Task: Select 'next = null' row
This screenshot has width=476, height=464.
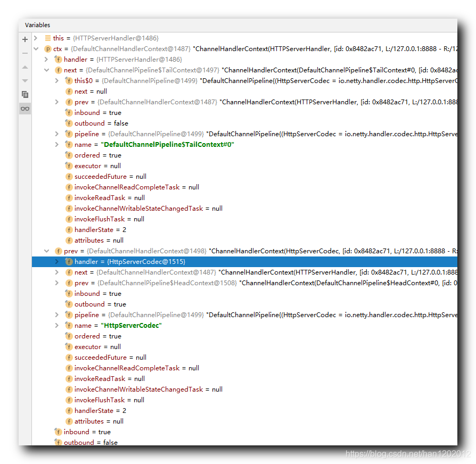Action: click(x=244, y=92)
